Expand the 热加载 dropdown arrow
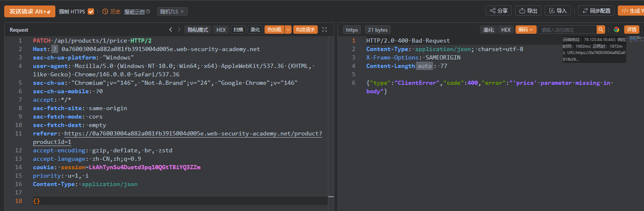Screen dimensions: 644x211 [x=288, y=30]
